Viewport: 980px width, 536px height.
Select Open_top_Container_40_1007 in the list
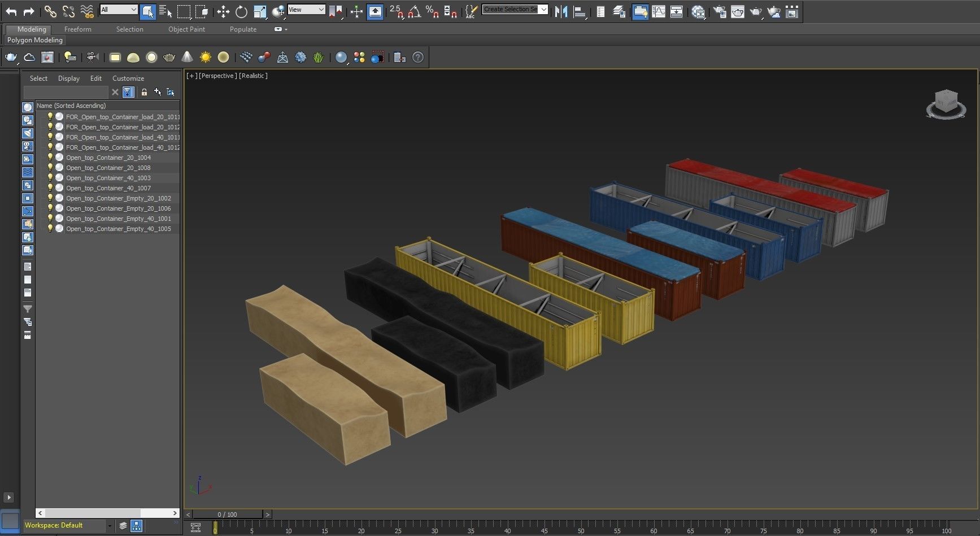click(108, 188)
